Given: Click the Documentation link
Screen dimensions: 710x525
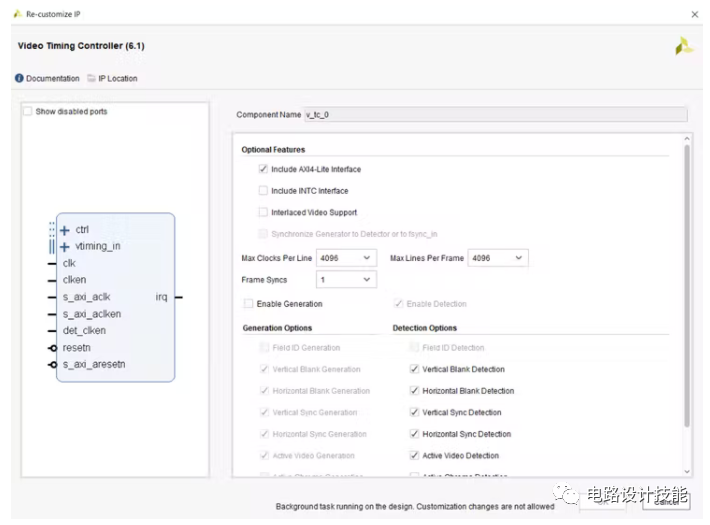Looking at the screenshot, I should tap(53, 78).
